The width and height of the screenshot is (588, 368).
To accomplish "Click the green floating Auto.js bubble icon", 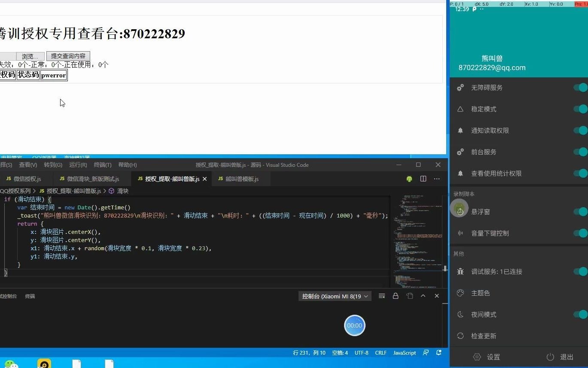I will click(459, 209).
